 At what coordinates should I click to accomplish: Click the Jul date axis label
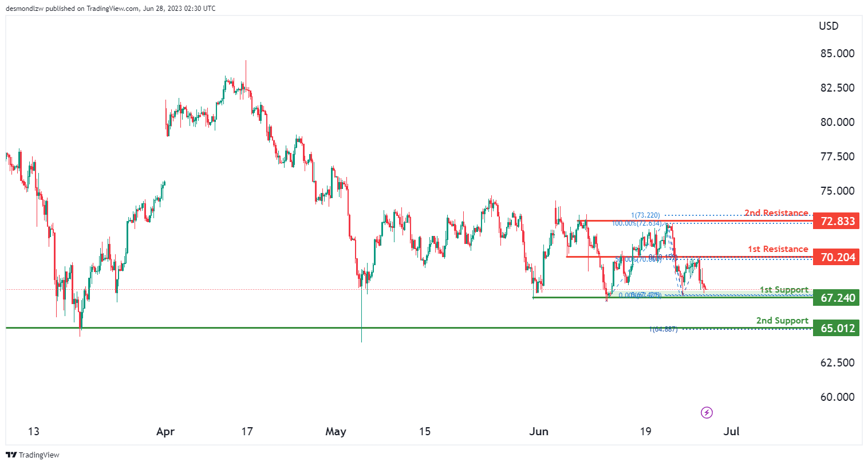click(x=732, y=431)
